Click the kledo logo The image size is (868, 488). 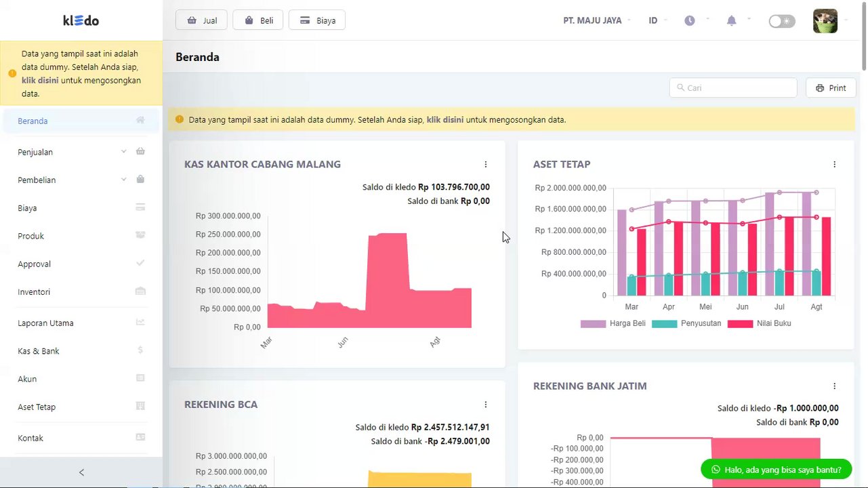[x=81, y=20]
